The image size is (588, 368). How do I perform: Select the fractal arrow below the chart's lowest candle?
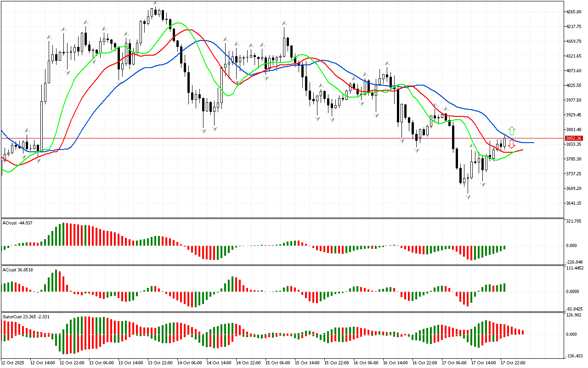click(468, 197)
